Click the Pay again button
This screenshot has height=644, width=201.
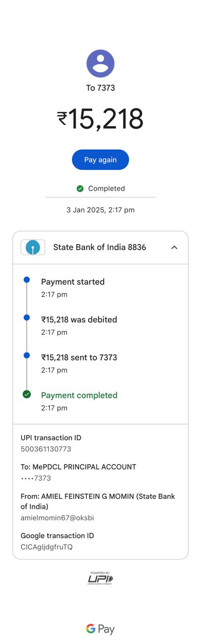pyautogui.click(x=100, y=159)
